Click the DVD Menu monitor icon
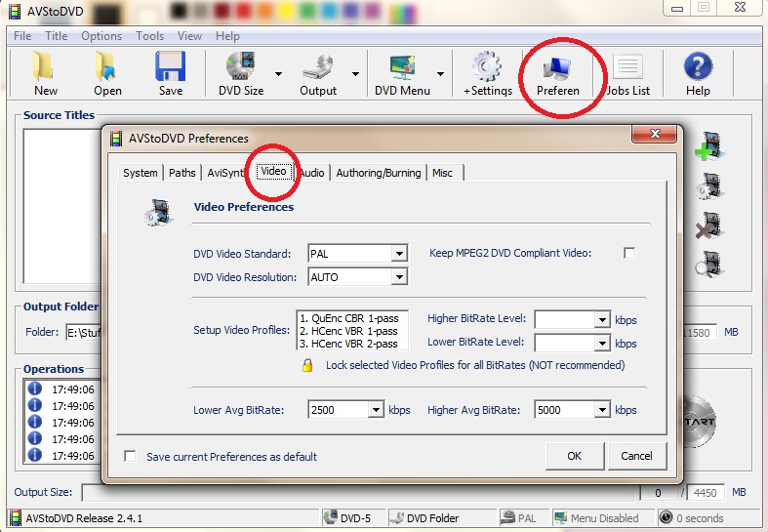This screenshot has height=532, width=768. tap(402, 67)
